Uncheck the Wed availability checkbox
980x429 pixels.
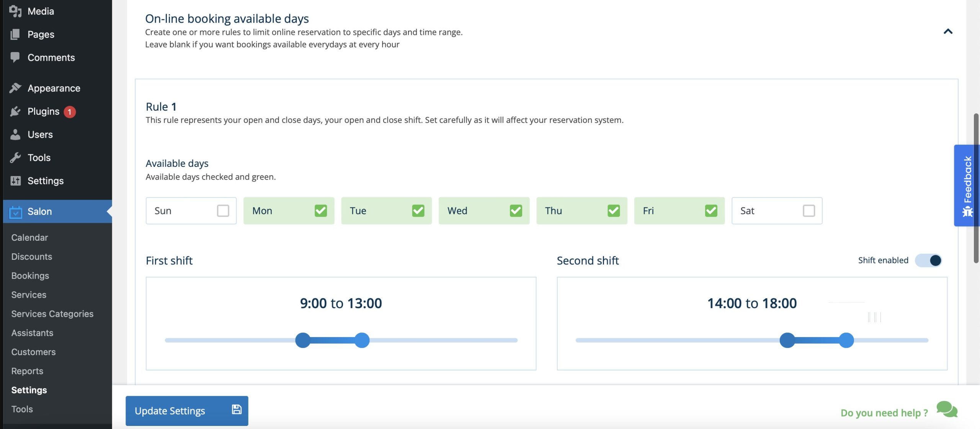pos(516,210)
